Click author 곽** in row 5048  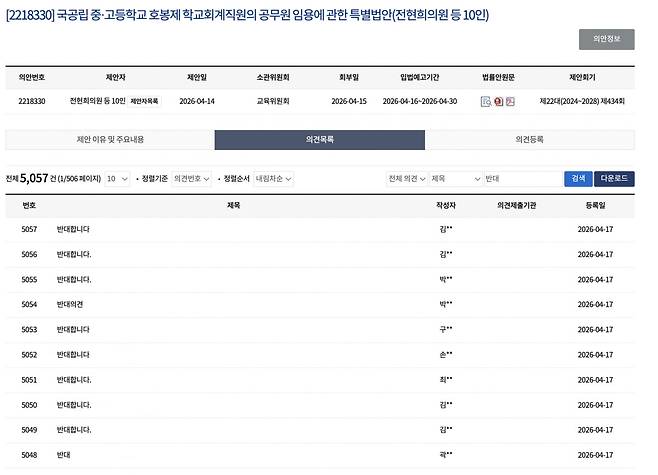[446, 455]
